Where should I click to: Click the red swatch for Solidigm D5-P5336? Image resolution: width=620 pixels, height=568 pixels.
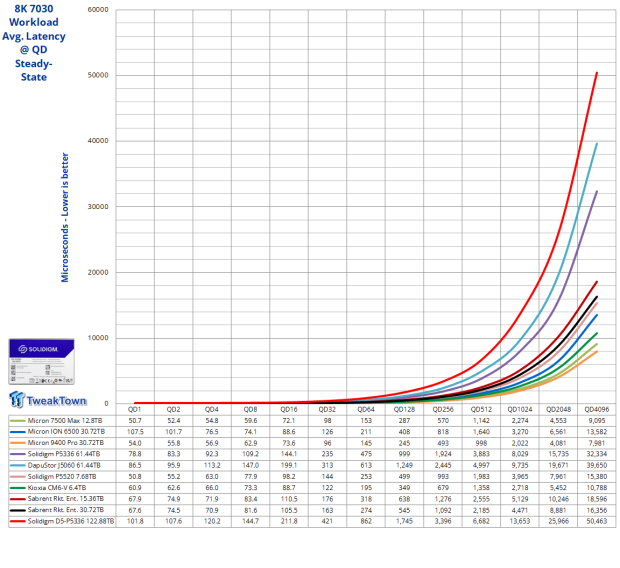point(18,521)
